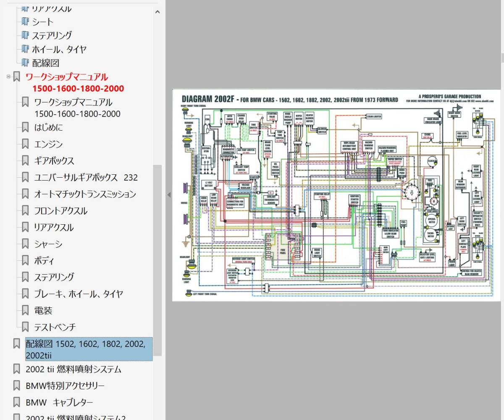Image resolution: width=504 pixels, height=420 pixels.
Task: Click bookmark icon beside highlighted 配線図 1502
Action: point(17,344)
